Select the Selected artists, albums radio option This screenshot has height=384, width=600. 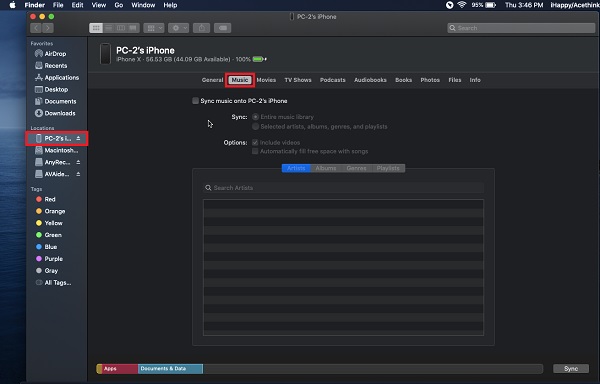pos(255,126)
